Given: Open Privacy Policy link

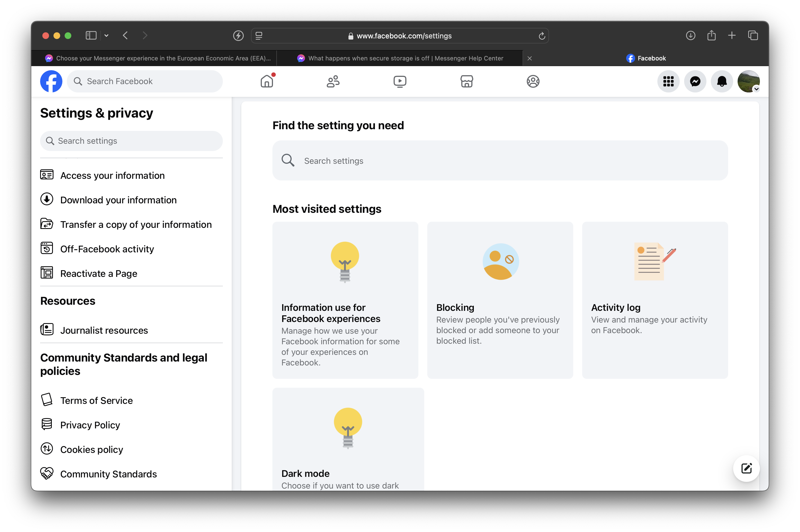Looking at the screenshot, I should tap(90, 424).
